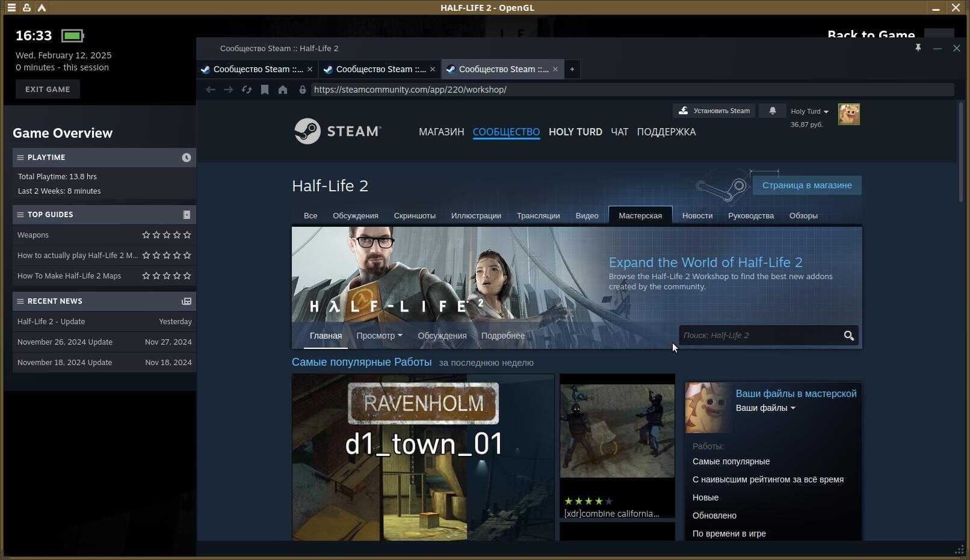Click the avatar in the Ваши файлы в мастерской panel
970x560 pixels.
[709, 408]
